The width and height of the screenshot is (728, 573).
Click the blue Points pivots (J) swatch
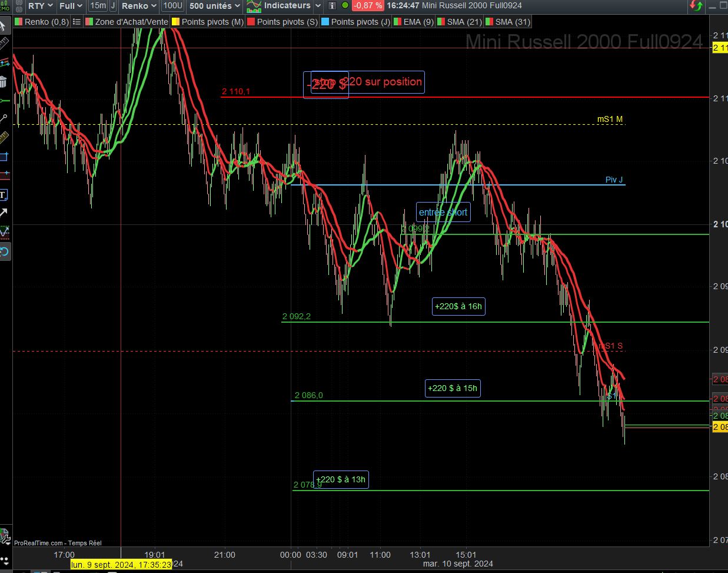point(325,22)
